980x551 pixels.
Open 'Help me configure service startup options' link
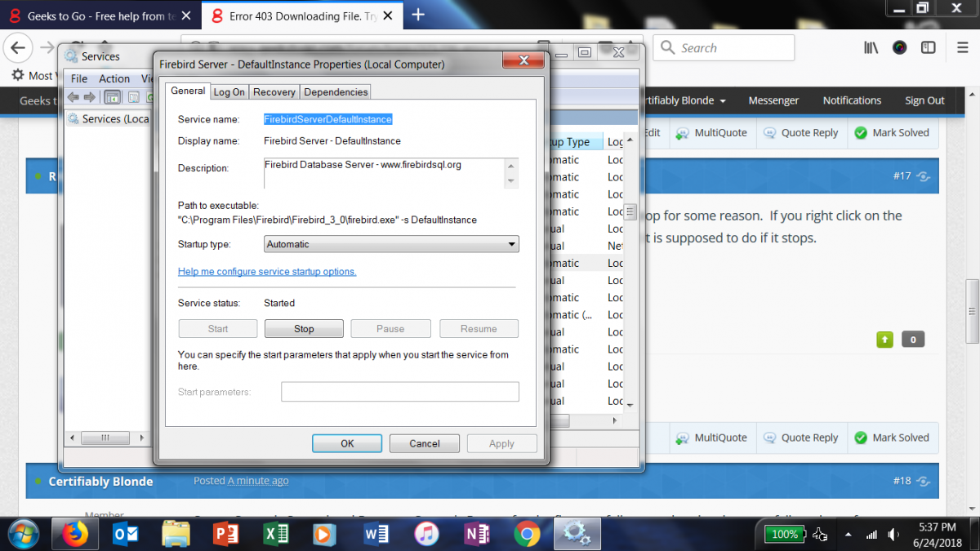pyautogui.click(x=267, y=272)
